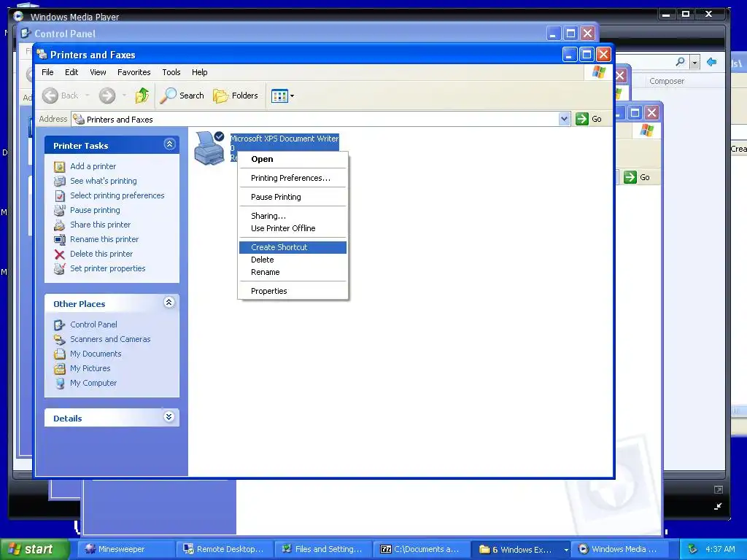Viewport: 747px width, 560px height.
Task: Switch to the 7-Zip C:\Documents taskbar button
Action: 421,550
